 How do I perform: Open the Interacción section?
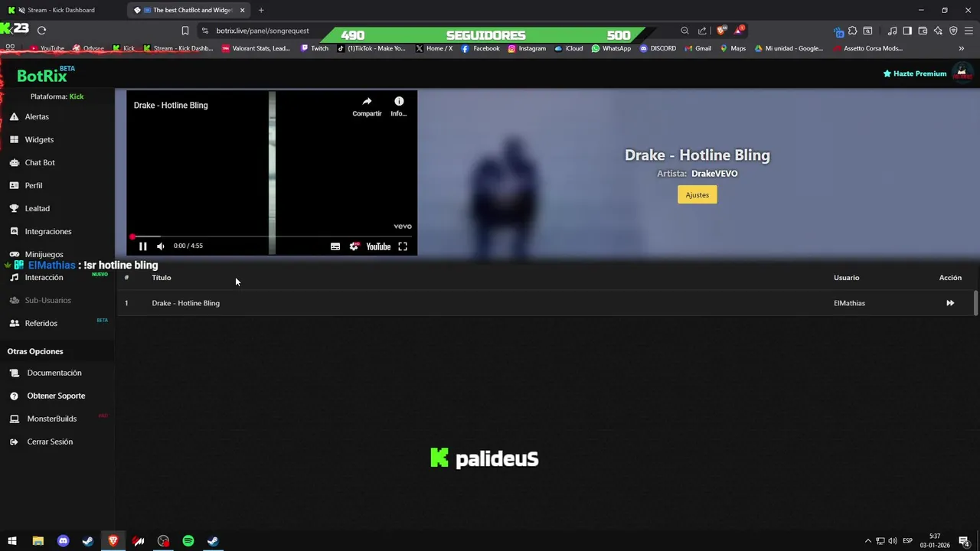tap(44, 277)
